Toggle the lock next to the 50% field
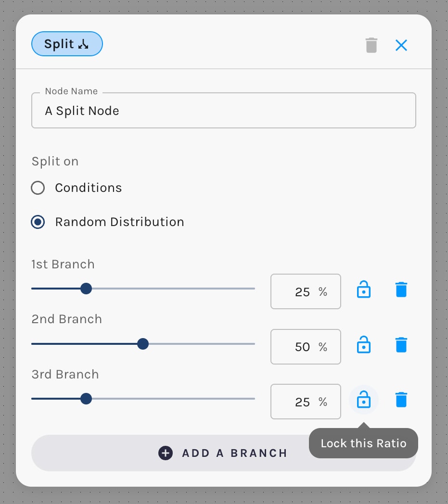The width and height of the screenshot is (448, 504). click(x=364, y=344)
